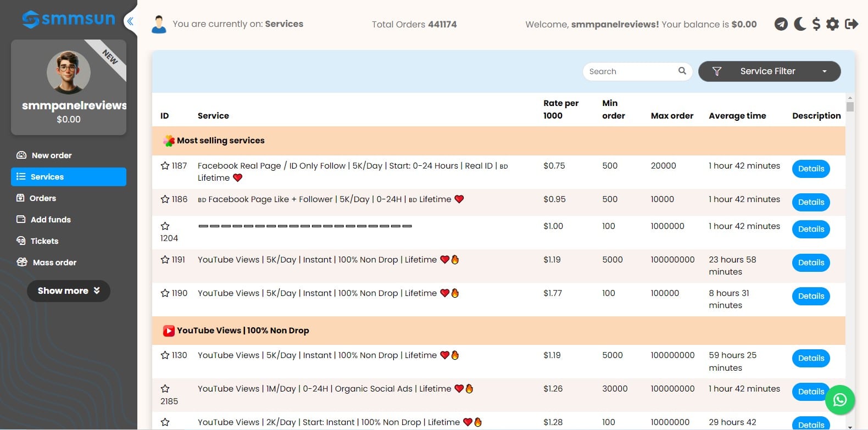Viewport: 868px width, 430px height.
Task: Go to Add funds page
Action: [x=51, y=220]
